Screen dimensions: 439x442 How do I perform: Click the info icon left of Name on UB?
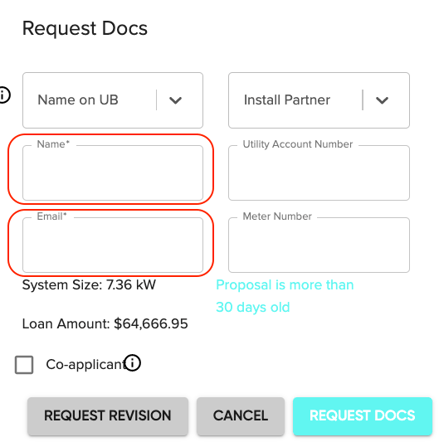point(4,95)
